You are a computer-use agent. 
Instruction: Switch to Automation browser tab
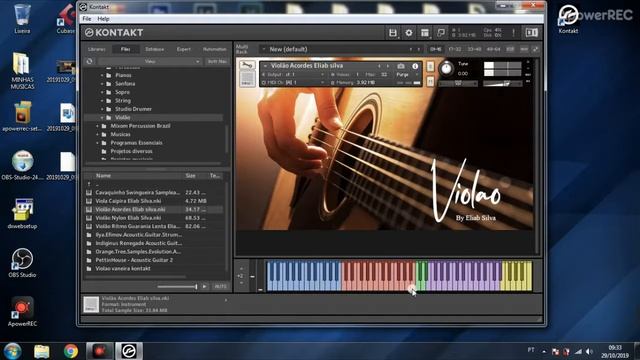pyautogui.click(x=214, y=49)
